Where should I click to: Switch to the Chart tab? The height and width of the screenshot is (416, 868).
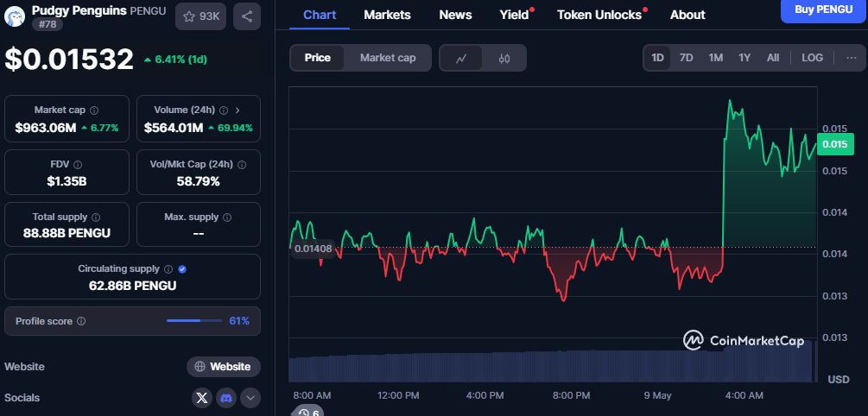click(x=320, y=15)
